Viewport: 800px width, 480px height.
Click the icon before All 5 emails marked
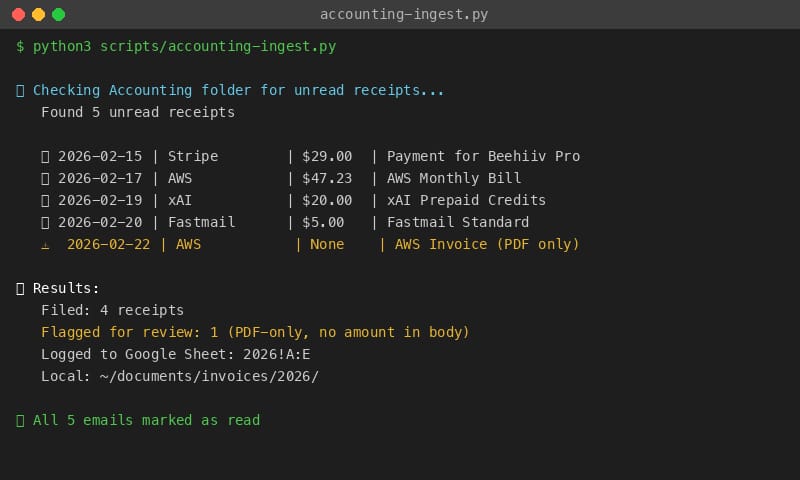coord(20,421)
